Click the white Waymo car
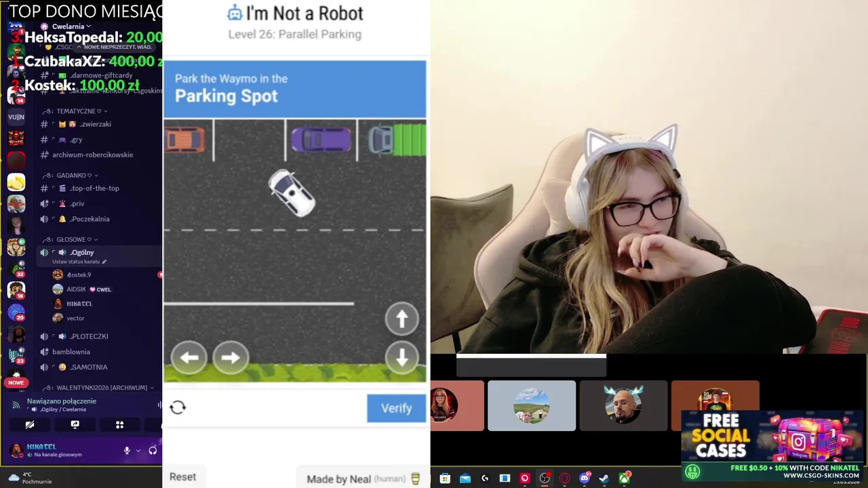The width and height of the screenshot is (868, 488). [292, 192]
